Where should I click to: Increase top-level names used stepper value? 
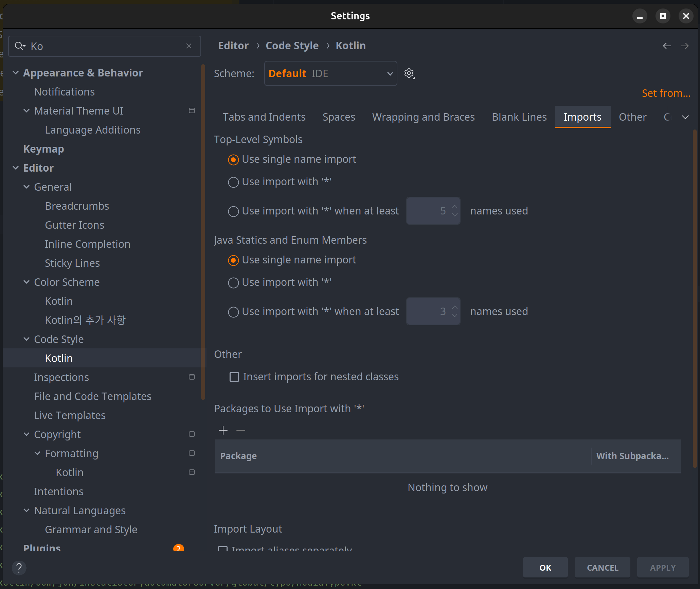455,206
